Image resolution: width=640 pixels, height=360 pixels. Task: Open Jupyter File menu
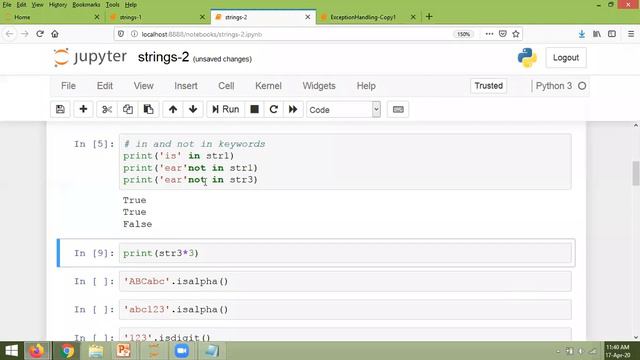pyautogui.click(x=68, y=86)
